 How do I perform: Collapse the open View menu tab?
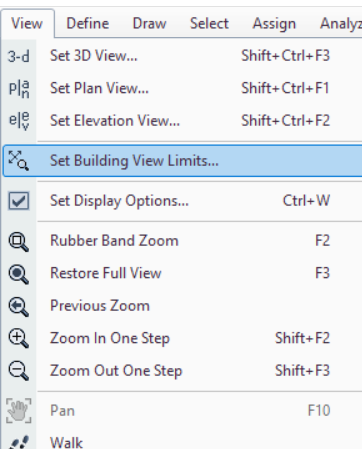(x=27, y=24)
